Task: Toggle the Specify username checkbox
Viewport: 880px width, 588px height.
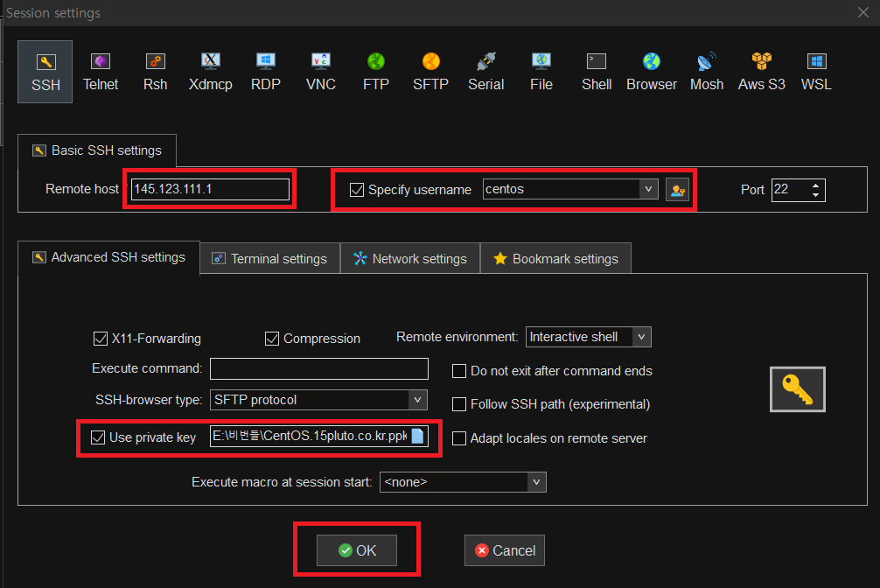Action: [356, 190]
